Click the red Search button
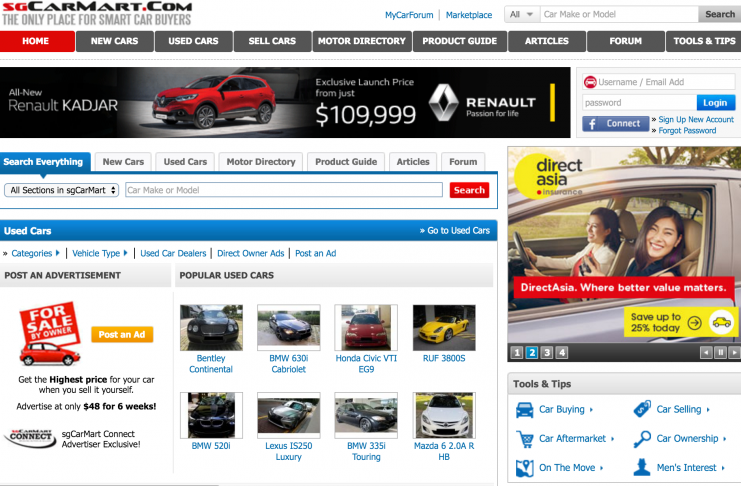 (469, 190)
